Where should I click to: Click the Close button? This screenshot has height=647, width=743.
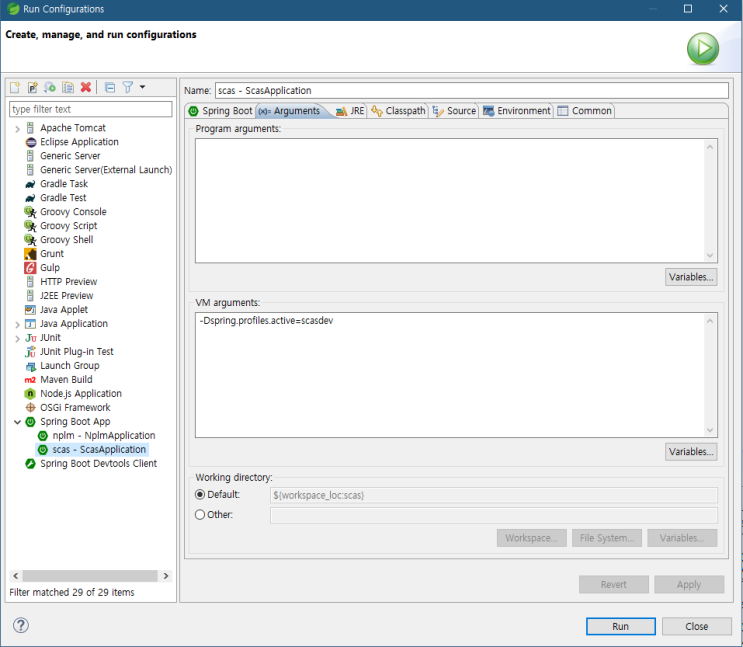697,626
